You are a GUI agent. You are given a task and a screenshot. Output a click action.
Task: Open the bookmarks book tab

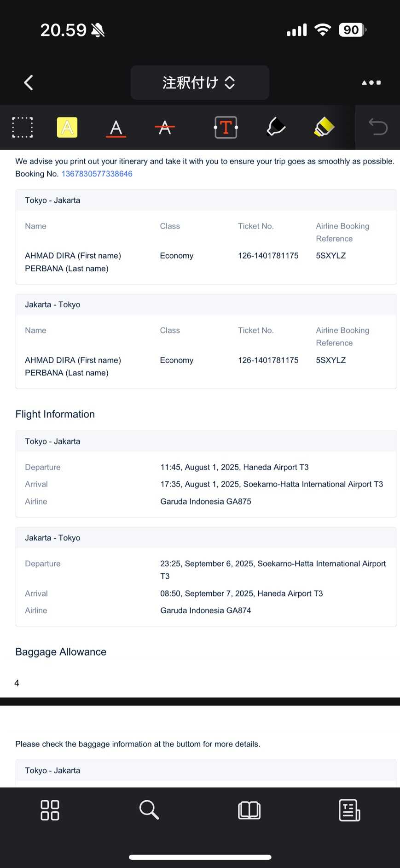point(249,810)
